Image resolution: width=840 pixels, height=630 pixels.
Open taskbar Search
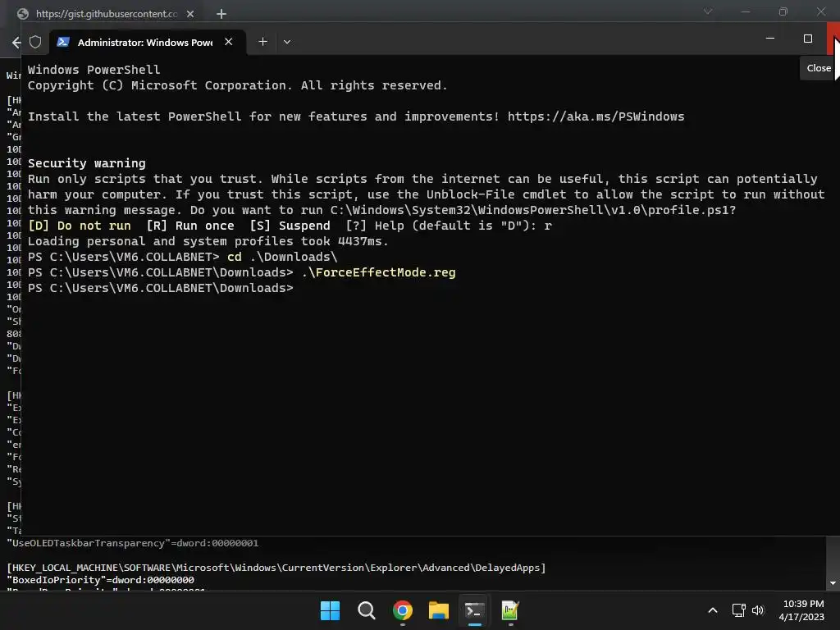tap(367, 610)
